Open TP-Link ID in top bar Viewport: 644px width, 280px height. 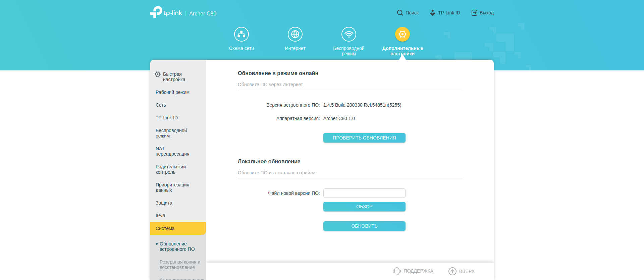(x=445, y=13)
